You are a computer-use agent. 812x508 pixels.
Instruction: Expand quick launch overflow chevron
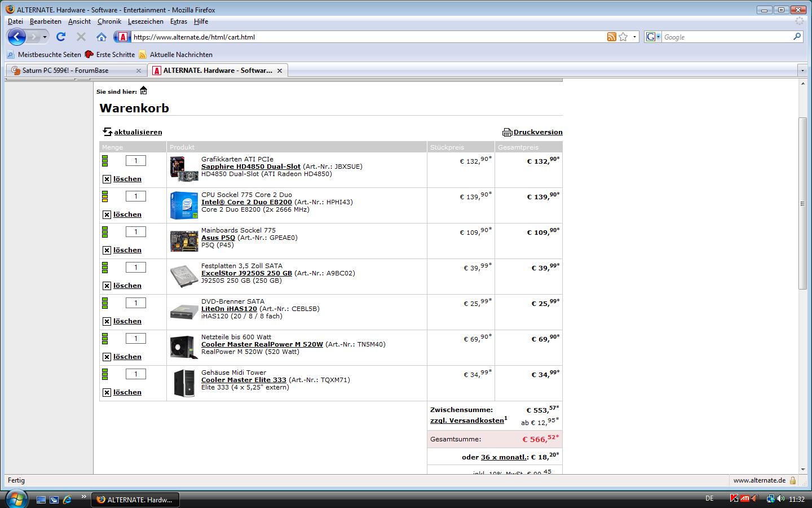[83, 497]
